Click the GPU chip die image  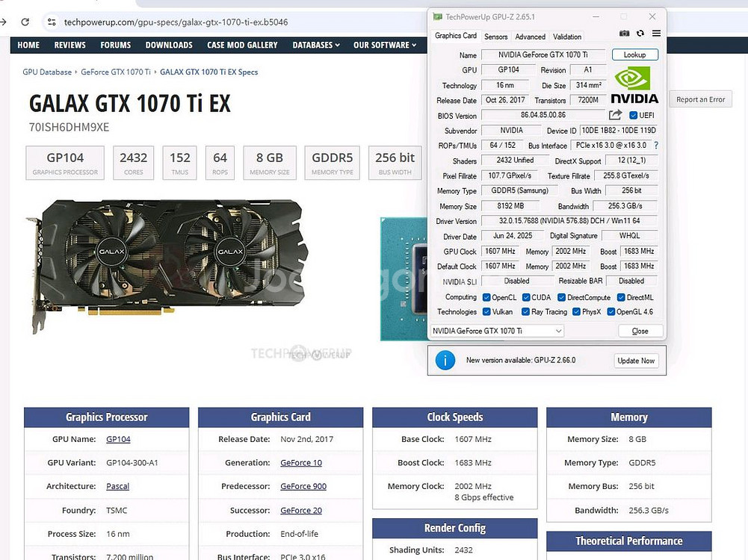pyautogui.click(x=404, y=279)
